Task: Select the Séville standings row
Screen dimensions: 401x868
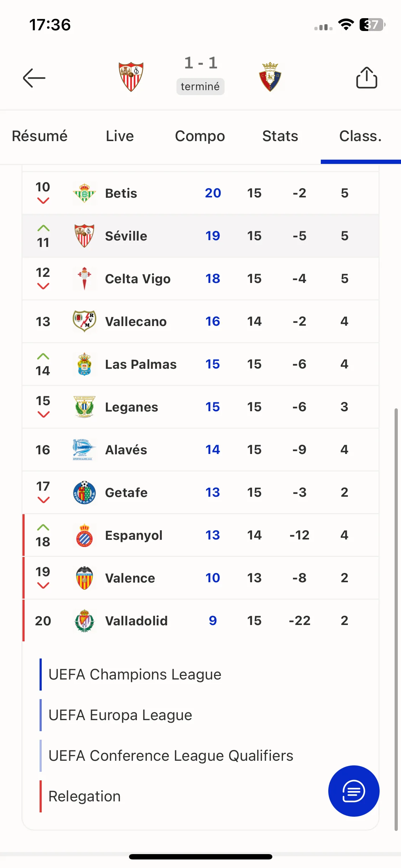Action: [200, 236]
